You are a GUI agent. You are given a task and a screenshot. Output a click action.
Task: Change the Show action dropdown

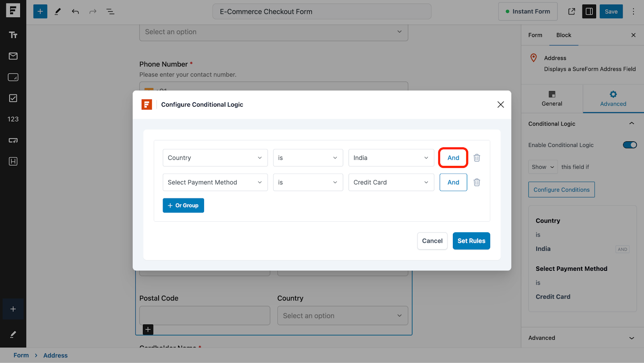coord(543,167)
